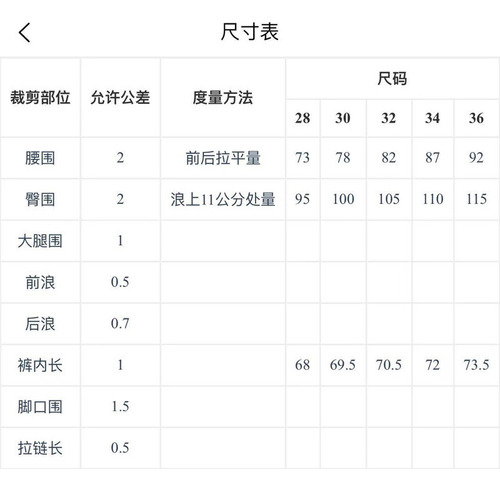This screenshot has width=500, height=491.
Task: Click the 浪上11公分处量 cell
Action: 223,199
